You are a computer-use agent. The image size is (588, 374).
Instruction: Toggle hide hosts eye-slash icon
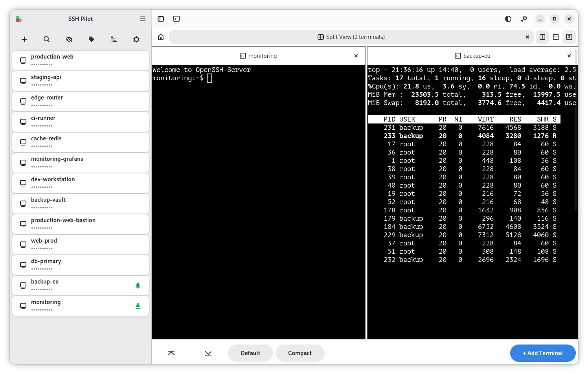69,39
